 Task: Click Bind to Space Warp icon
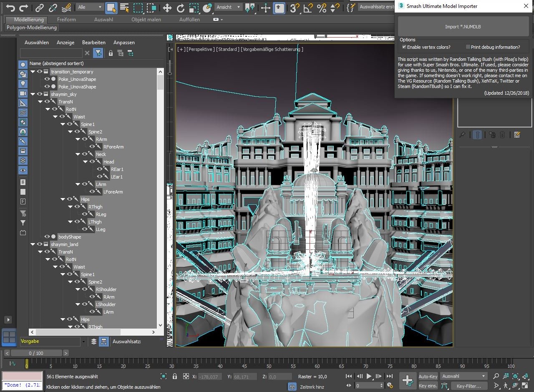66,8
